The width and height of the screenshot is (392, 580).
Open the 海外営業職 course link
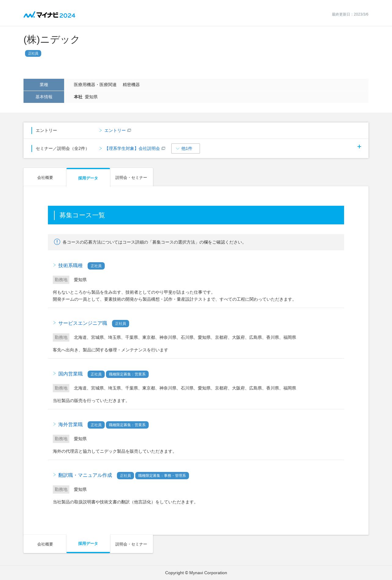click(x=71, y=425)
